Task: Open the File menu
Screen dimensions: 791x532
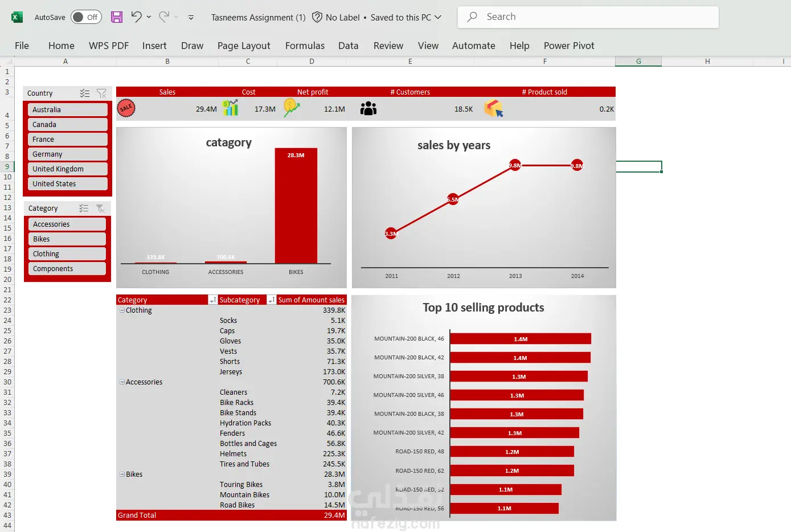Action: tap(22, 46)
